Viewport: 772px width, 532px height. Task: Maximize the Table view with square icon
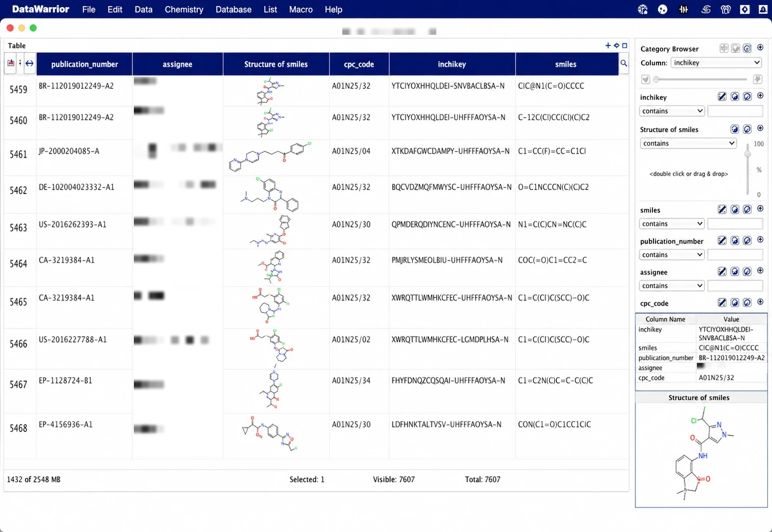pos(624,45)
